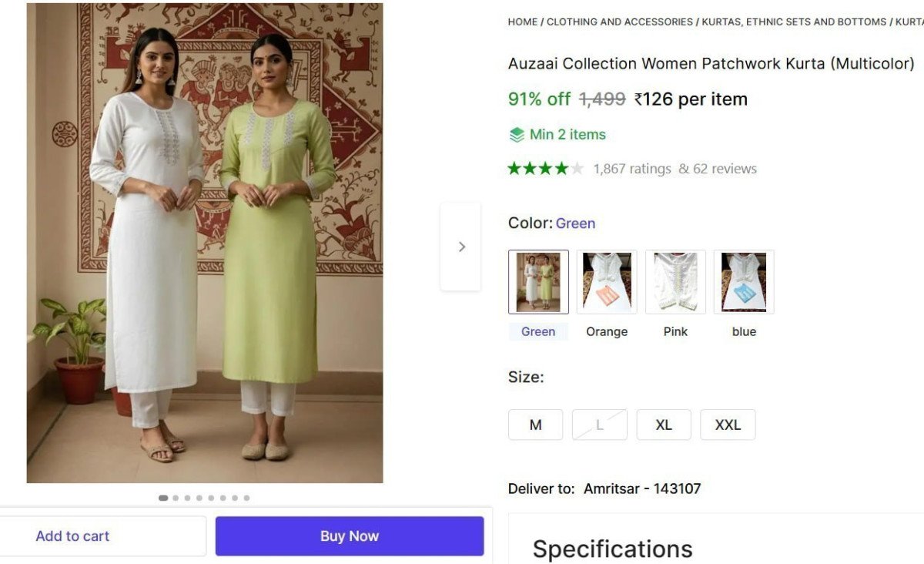Image resolution: width=924 pixels, height=564 pixels.
Task: Click the next image arrow chevron
Action: tap(461, 247)
